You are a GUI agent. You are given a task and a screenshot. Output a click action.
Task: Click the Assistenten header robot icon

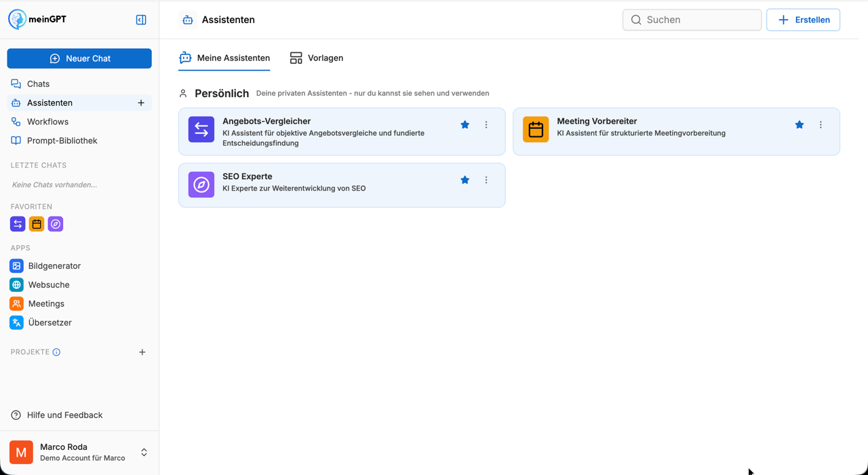tap(188, 20)
